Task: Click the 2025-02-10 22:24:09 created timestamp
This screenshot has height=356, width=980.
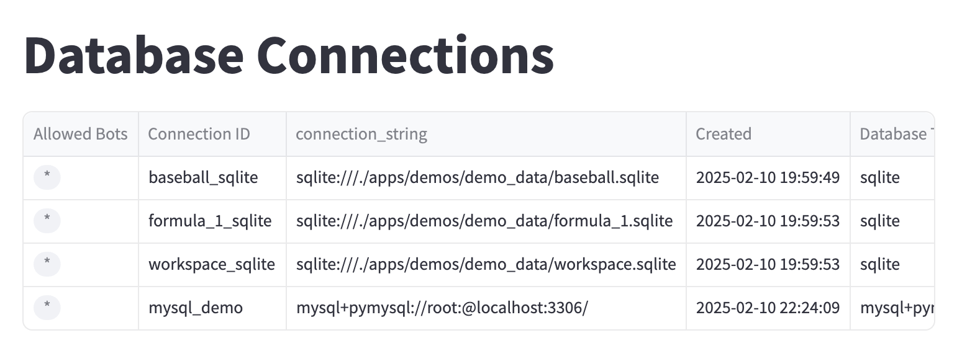Action: [x=768, y=308]
